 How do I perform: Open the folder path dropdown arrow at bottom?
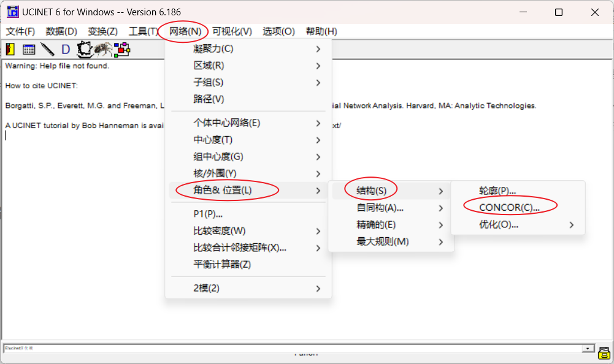click(x=588, y=348)
